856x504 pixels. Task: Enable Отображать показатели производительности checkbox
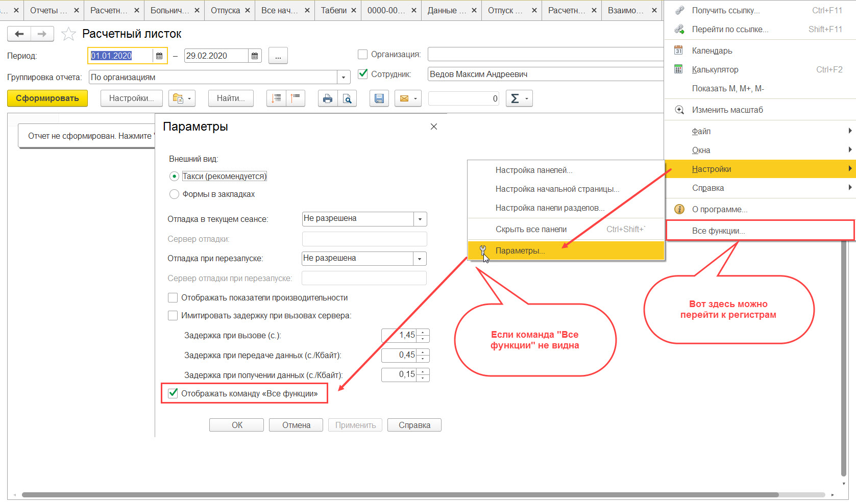click(x=173, y=297)
